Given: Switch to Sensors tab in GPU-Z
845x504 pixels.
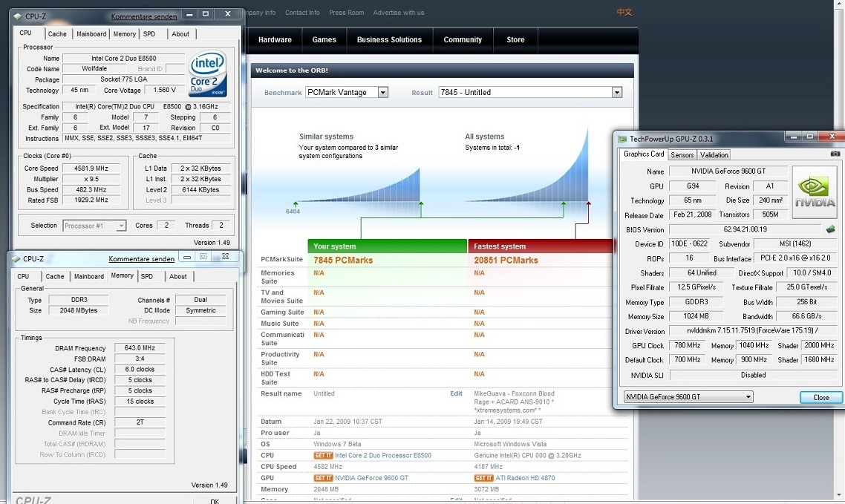Looking at the screenshot, I should tap(682, 155).
